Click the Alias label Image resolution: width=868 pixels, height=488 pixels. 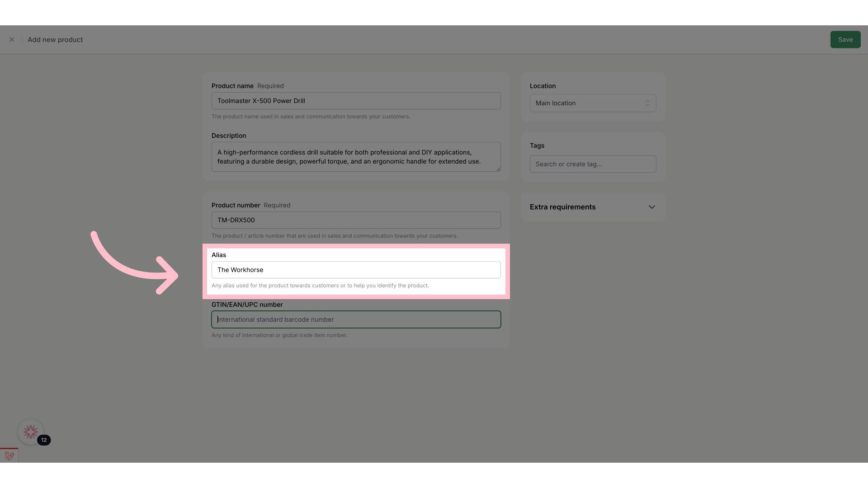point(219,255)
